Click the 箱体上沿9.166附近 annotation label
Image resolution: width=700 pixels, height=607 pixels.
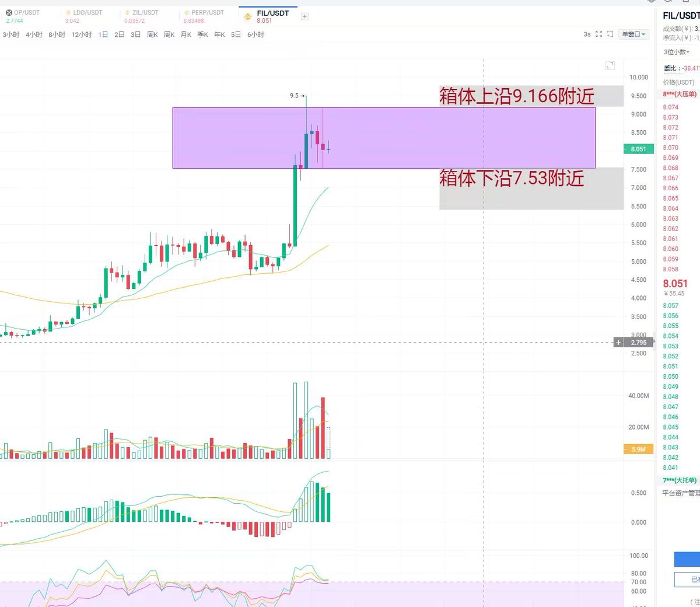pyautogui.click(x=517, y=96)
